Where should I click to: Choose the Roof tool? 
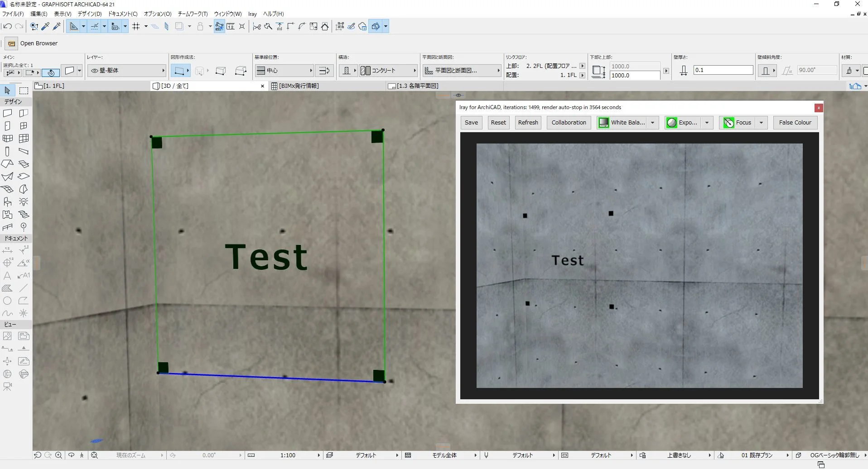coord(8,163)
